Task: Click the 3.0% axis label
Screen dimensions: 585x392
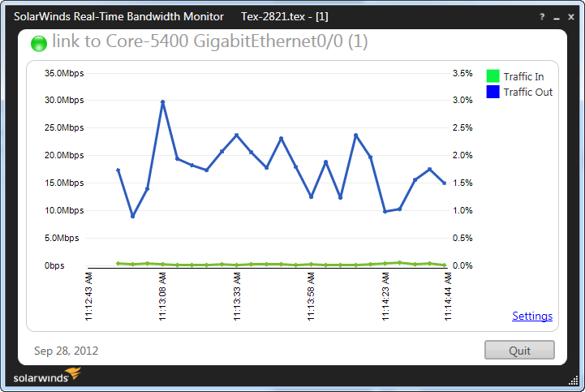Action: tap(462, 100)
